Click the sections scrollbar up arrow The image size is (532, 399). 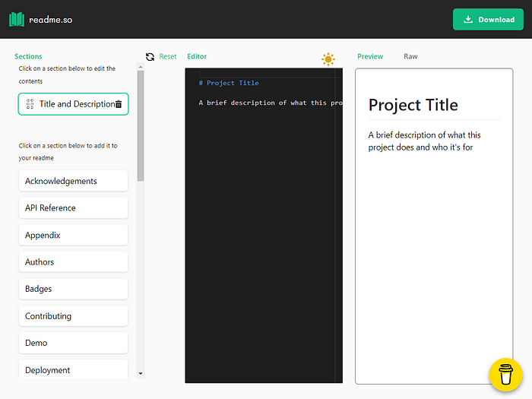[141, 67]
